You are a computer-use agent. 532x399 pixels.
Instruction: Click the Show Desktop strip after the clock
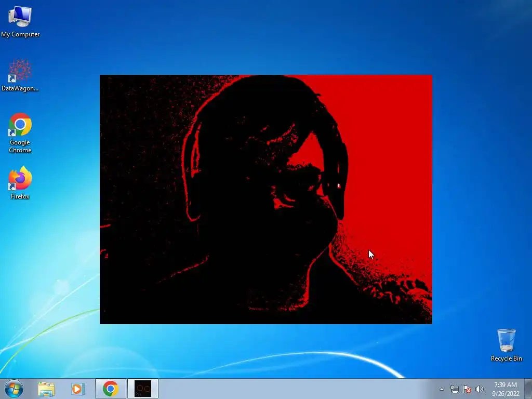[x=528, y=389]
